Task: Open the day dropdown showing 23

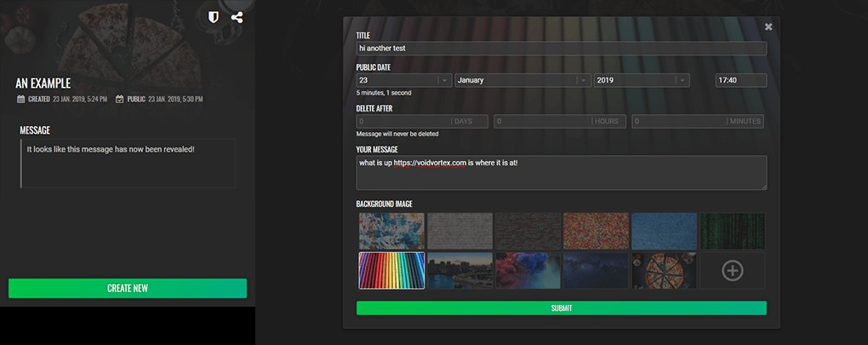Action: (x=403, y=80)
